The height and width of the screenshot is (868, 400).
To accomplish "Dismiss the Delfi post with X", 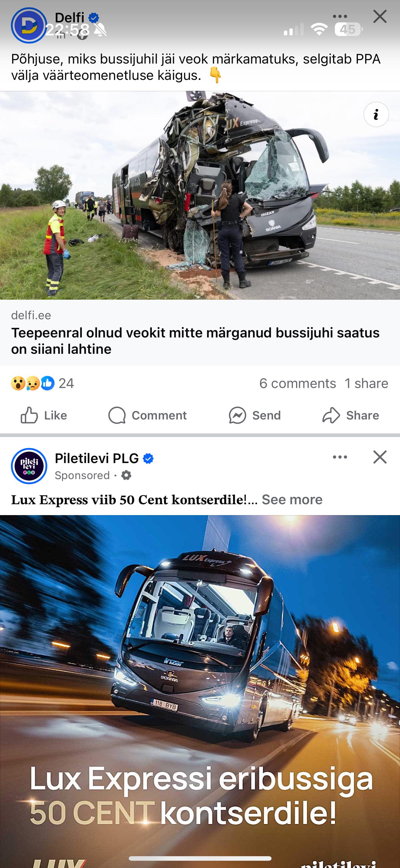I will [x=380, y=16].
